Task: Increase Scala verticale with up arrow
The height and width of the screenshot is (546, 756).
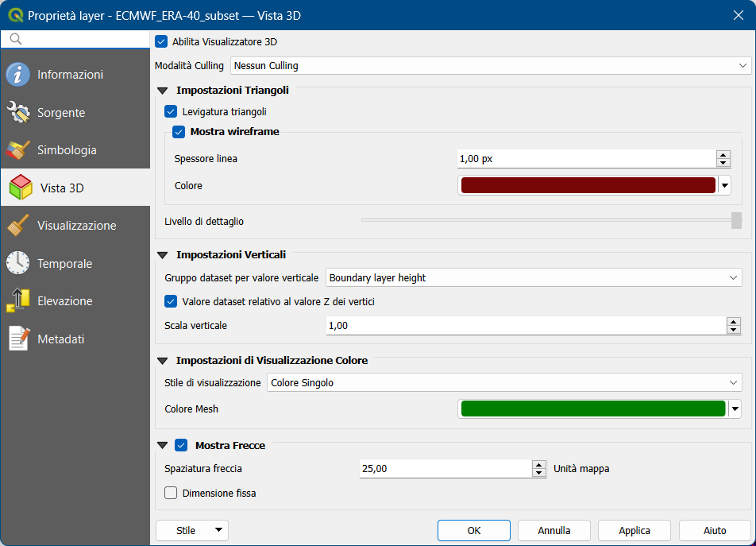Action: pyautogui.click(x=733, y=321)
